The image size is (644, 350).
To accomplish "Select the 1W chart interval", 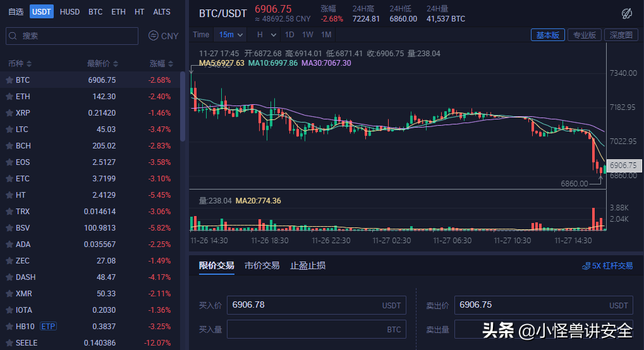I will pos(308,35).
